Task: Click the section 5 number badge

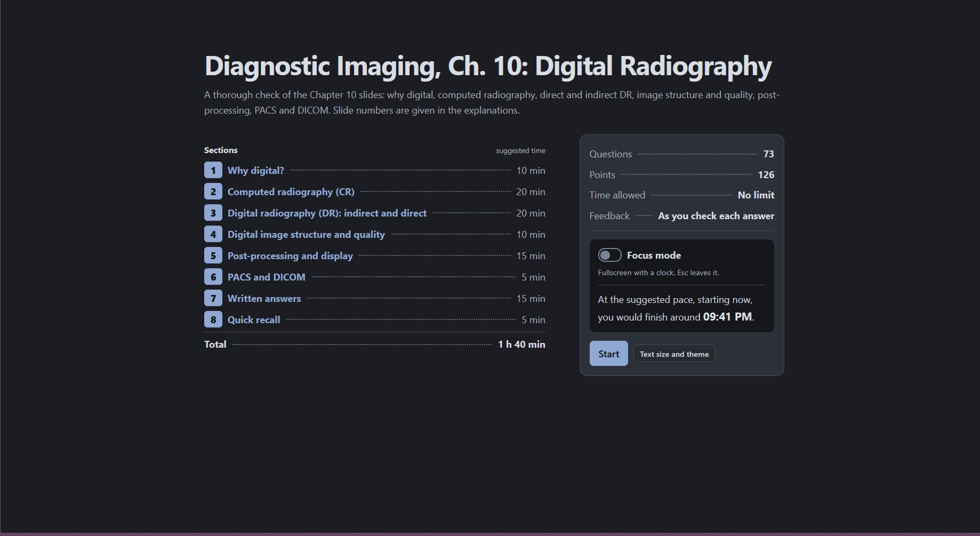Action: point(213,255)
